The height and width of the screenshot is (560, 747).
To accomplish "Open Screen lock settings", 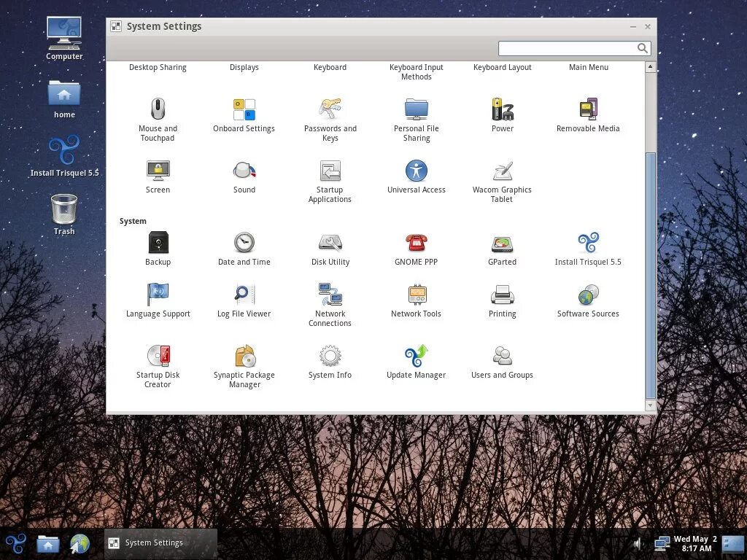I will 158,177.
